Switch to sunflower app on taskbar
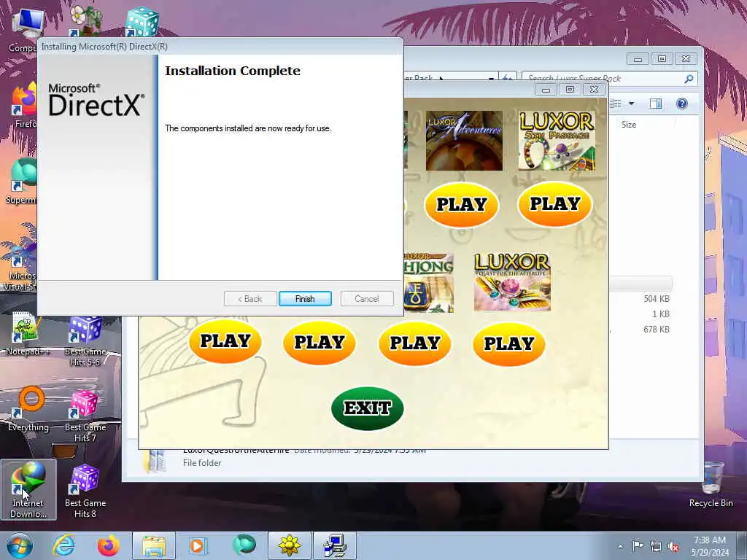This screenshot has width=747, height=560. (290, 545)
